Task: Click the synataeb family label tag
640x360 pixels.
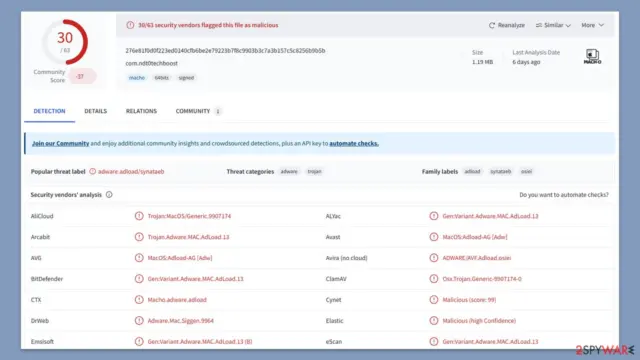Action: tap(500, 171)
